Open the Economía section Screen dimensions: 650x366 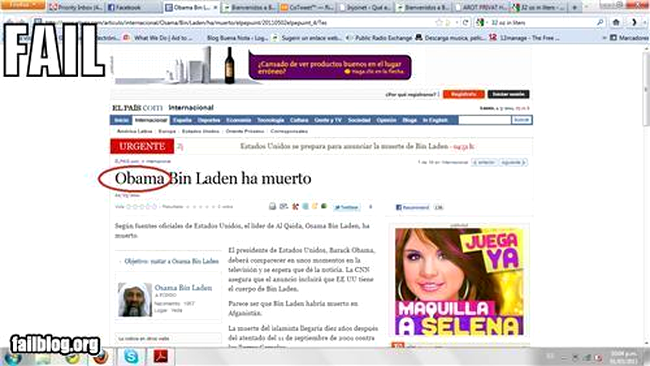click(x=239, y=120)
